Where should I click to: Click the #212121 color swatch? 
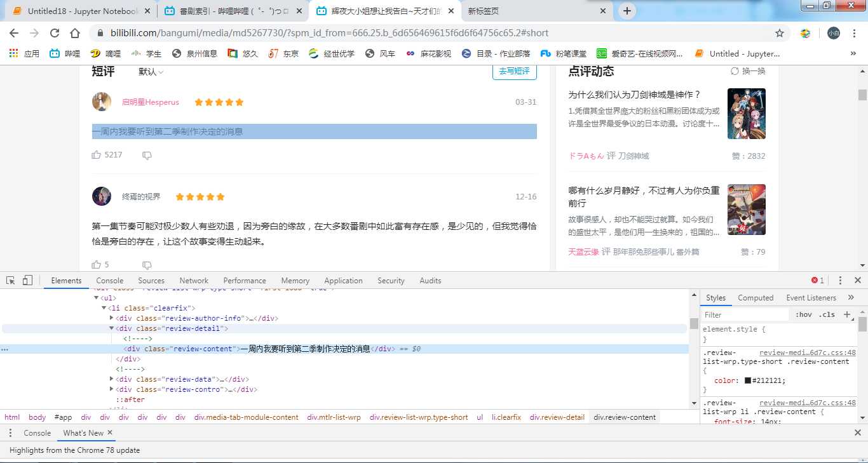[x=748, y=380]
